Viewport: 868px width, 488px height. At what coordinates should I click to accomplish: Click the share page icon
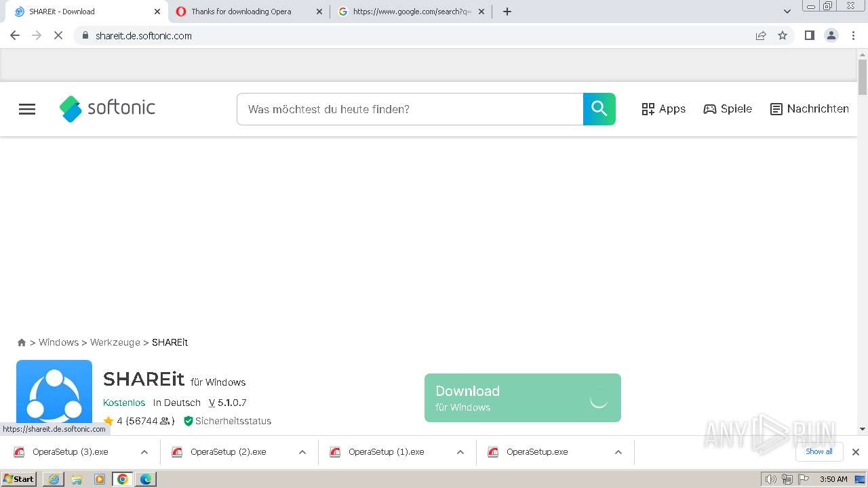tap(761, 35)
